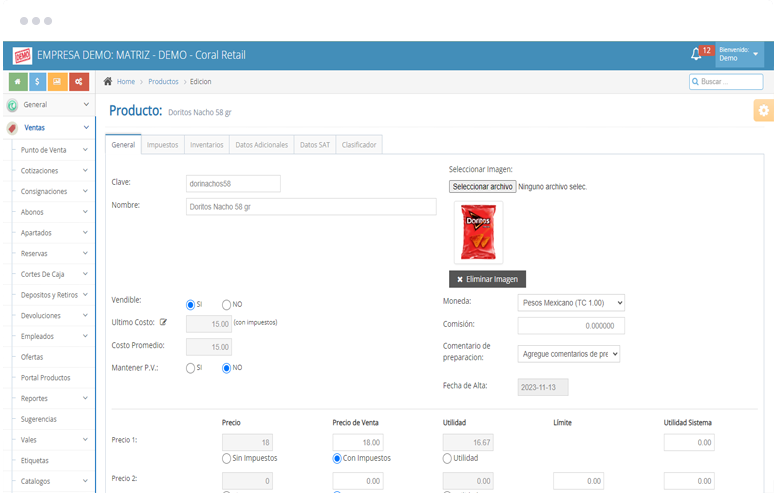Image resolution: width=776 pixels, height=493 pixels.
Task: Click the orange gear settings icon at right
Action: (764, 110)
